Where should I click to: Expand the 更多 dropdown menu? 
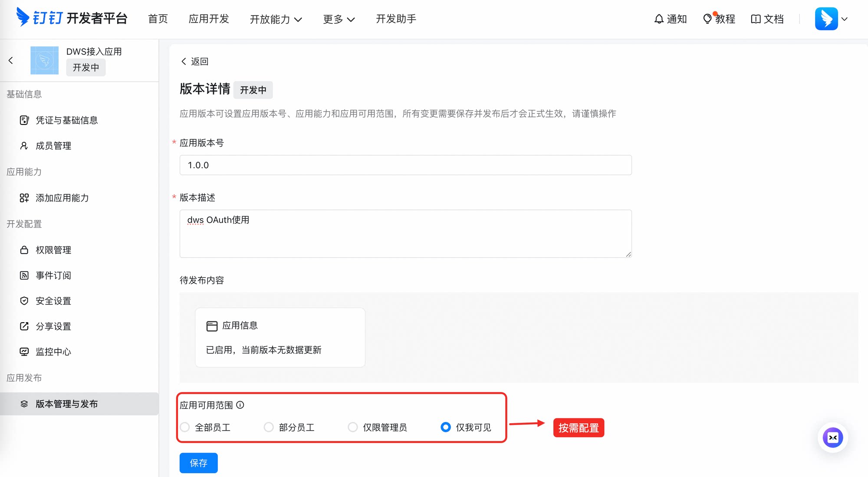click(339, 19)
